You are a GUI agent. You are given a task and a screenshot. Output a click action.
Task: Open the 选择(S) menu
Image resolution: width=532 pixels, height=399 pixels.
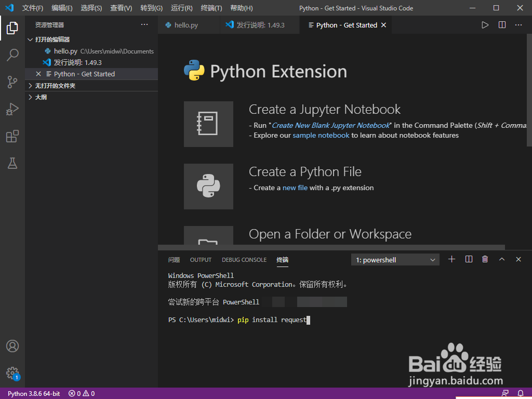(91, 8)
